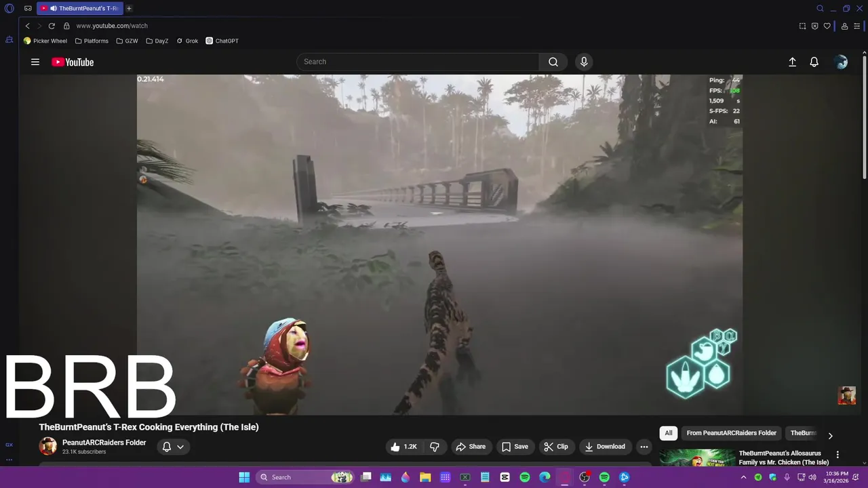Open the GX Corner gamepad icon

pyautogui.click(x=28, y=9)
